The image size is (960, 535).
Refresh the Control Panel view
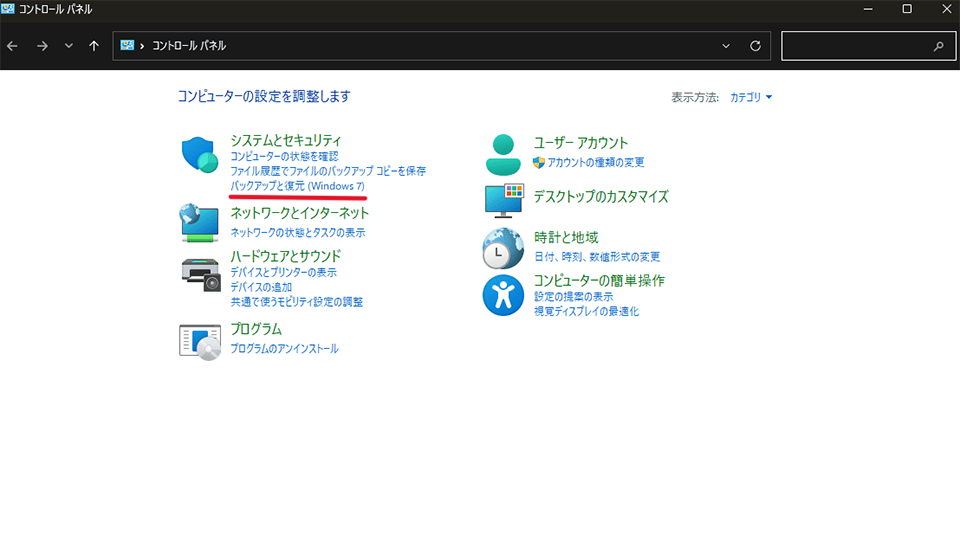(756, 46)
